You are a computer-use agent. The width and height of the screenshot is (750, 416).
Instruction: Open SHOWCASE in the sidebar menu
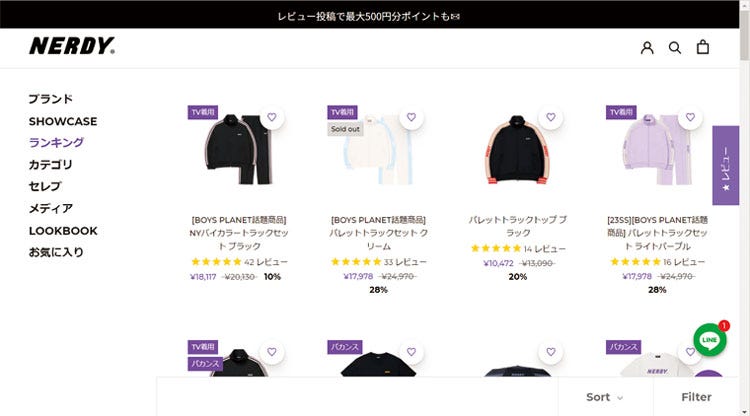63,121
